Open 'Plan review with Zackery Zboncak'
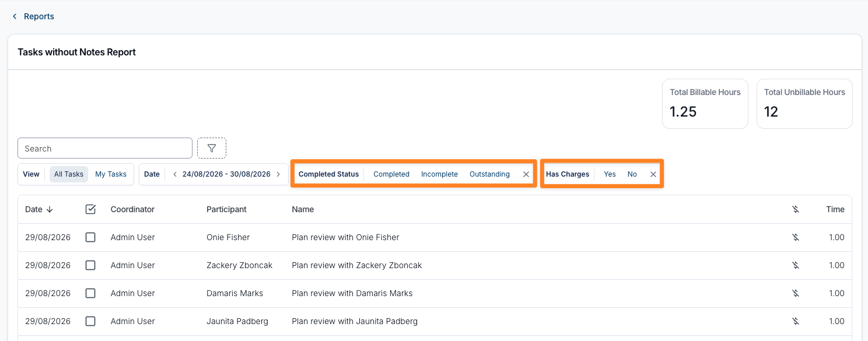The width and height of the screenshot is (868, 341). click(x=356, y=265)
